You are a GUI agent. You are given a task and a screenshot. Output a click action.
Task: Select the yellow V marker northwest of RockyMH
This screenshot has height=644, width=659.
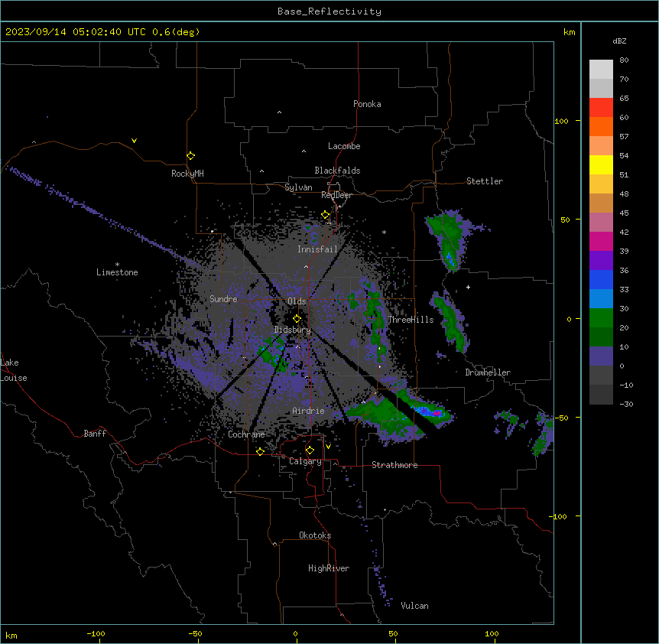pos(134,141)
